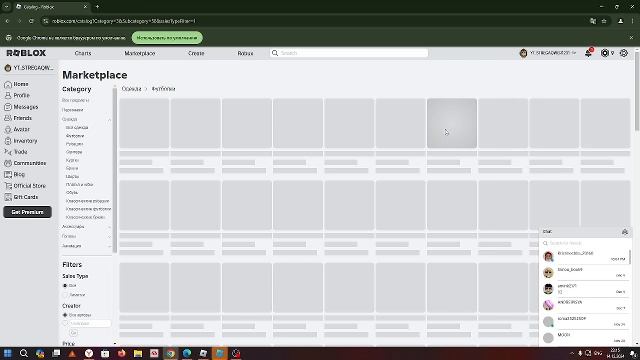Dismiss the Chrome infobar
This screenshot has height=360, width=640.
pos(631,38)
